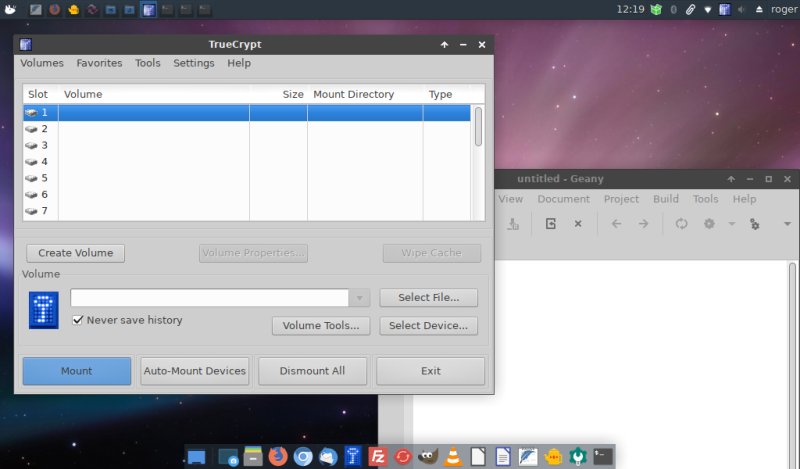
Task: Open the Favorites menu
Action: point(99,63)
